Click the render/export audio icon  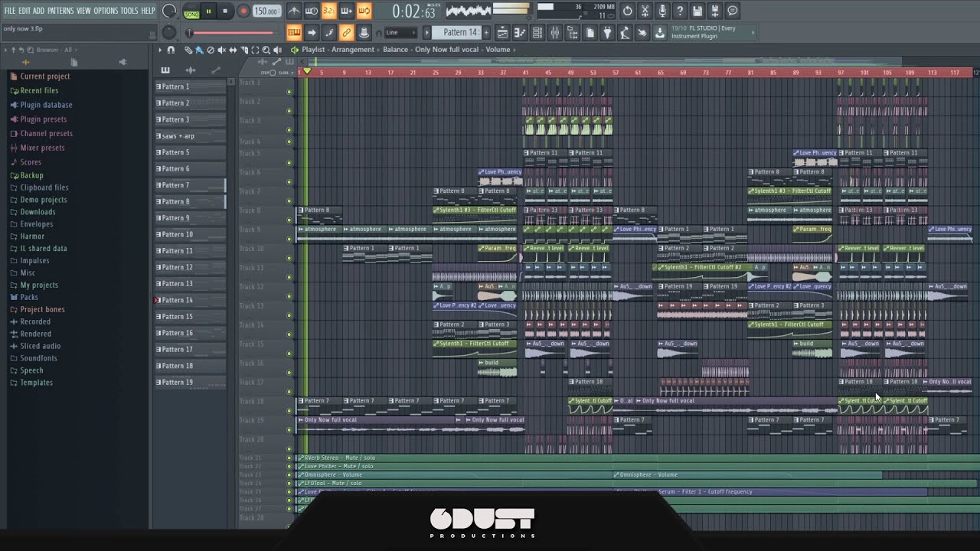(x=715, y=11)
